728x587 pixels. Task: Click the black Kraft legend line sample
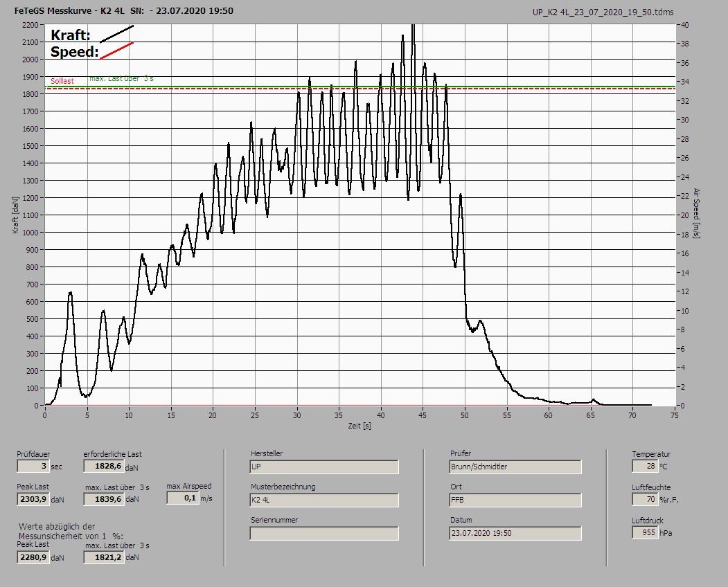(117, 34)
